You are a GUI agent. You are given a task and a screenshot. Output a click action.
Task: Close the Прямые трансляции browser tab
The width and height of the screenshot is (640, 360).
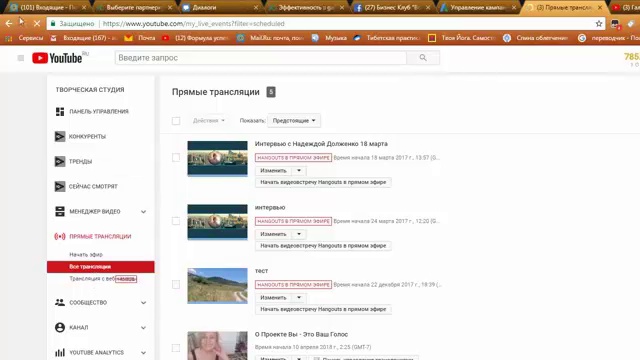600,7
